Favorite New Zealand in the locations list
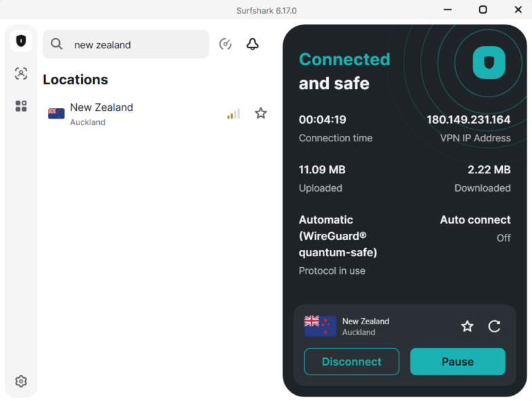 tap(261, 113)
